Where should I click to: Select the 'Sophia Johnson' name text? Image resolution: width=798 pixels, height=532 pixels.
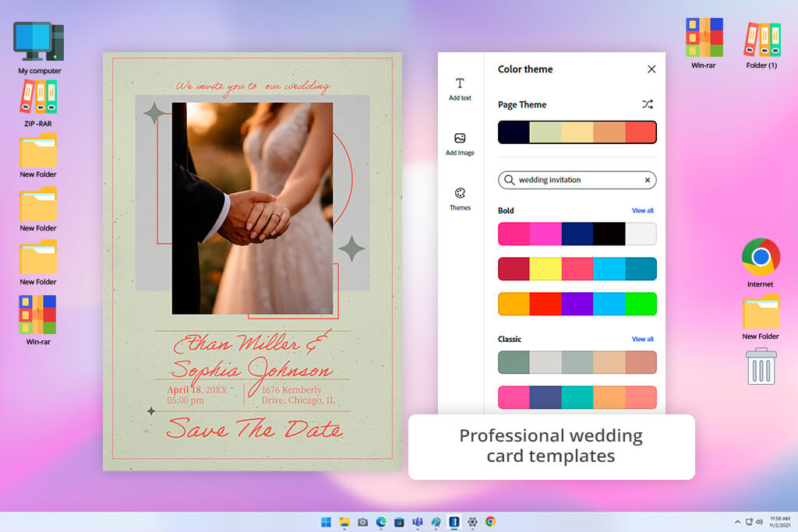click(x=252, y=370)
